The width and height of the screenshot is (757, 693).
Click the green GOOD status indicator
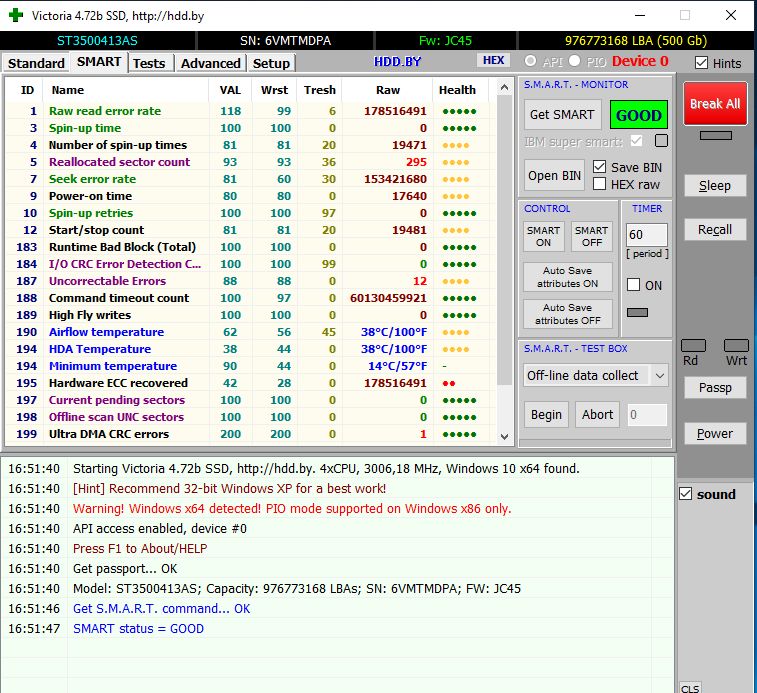point(639,115)
